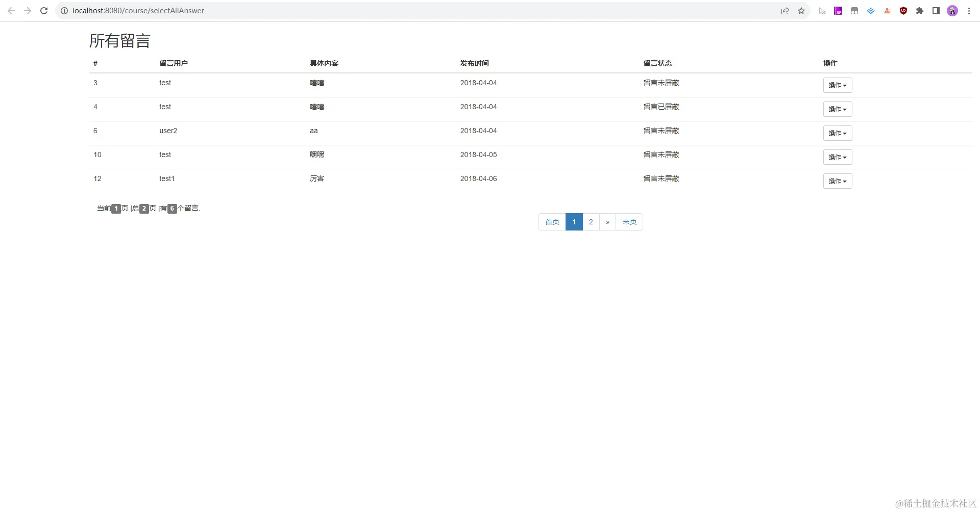Bookmark this page with the star icon
Image resolution: width=980 pixels, height=512 pixels.
[801, 11]
